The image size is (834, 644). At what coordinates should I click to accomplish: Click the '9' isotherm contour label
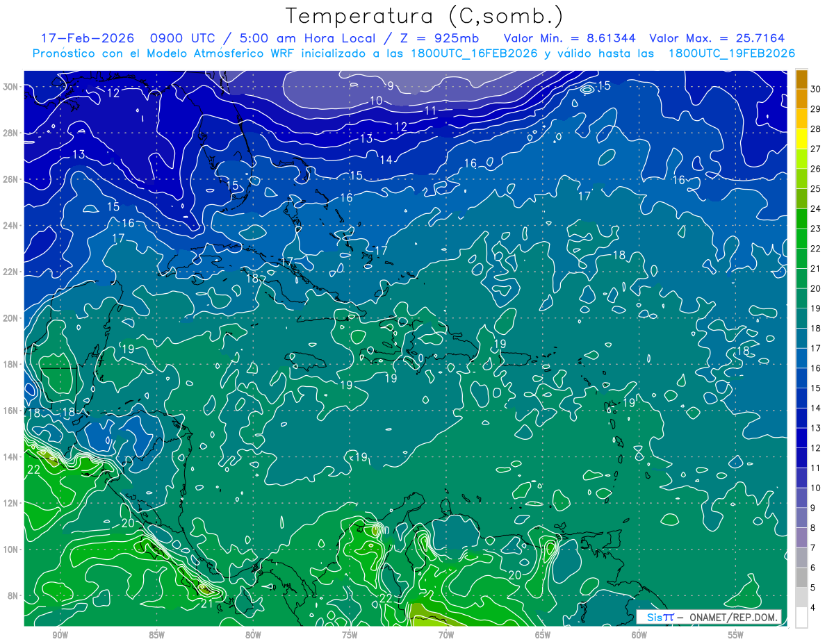(391, 85)
